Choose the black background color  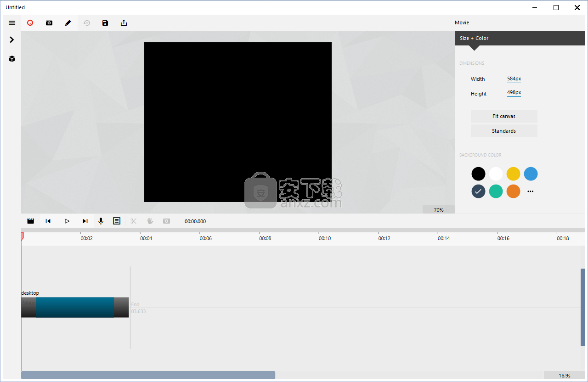click(478, 174)
